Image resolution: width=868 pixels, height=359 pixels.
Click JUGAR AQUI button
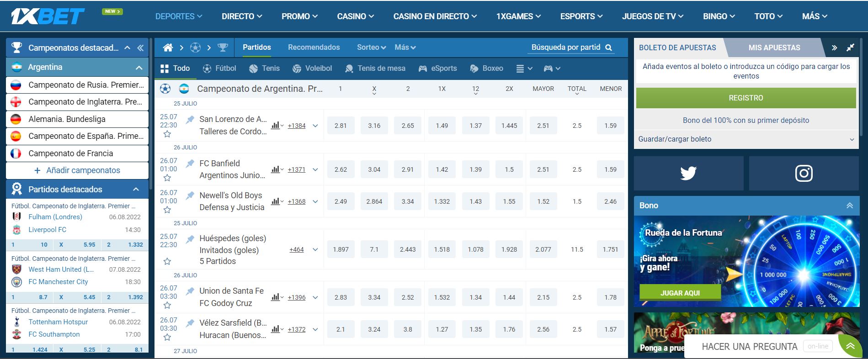point(680,293)
